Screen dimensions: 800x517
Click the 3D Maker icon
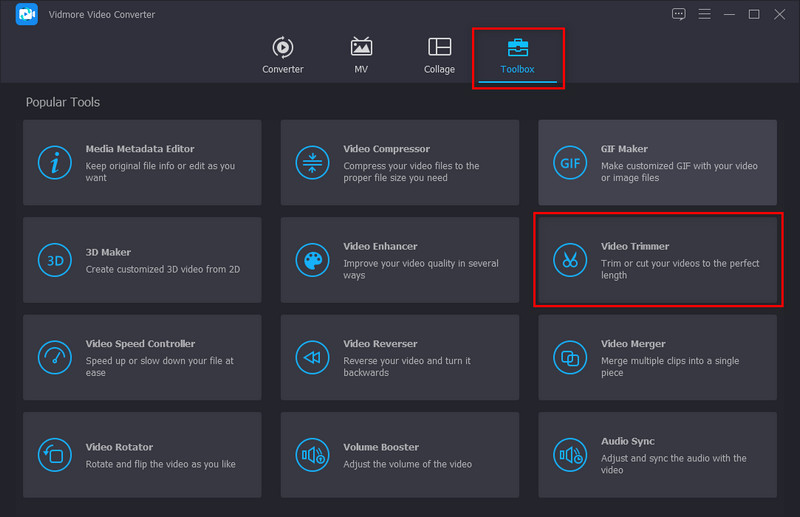[55, 260]
